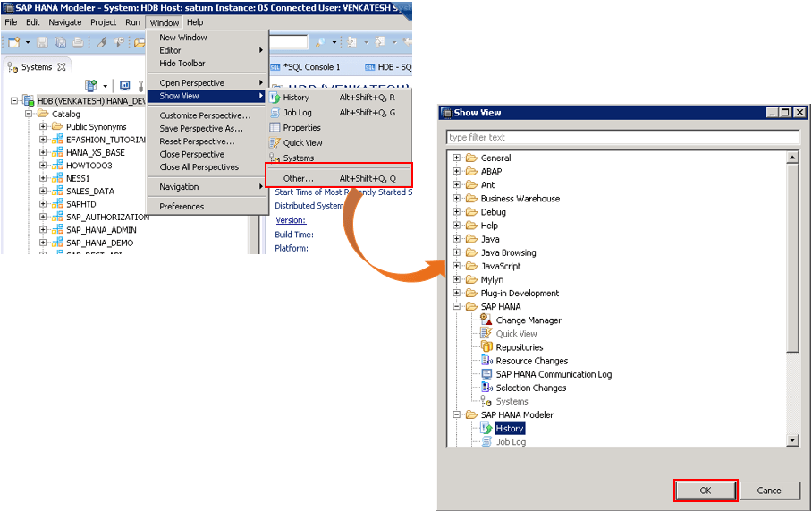Screen dimensions: 812x512
Task: Switch to the *SQL Console 1 tab
Action: [x=306, y=67]
